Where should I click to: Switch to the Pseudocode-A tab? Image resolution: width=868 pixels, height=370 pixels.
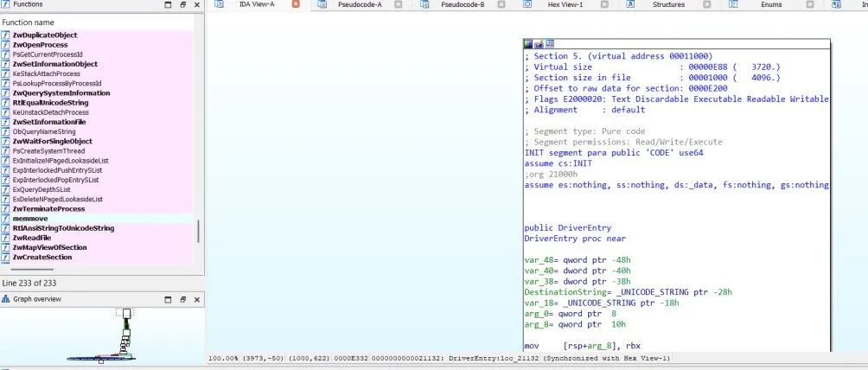coord(360,4)
